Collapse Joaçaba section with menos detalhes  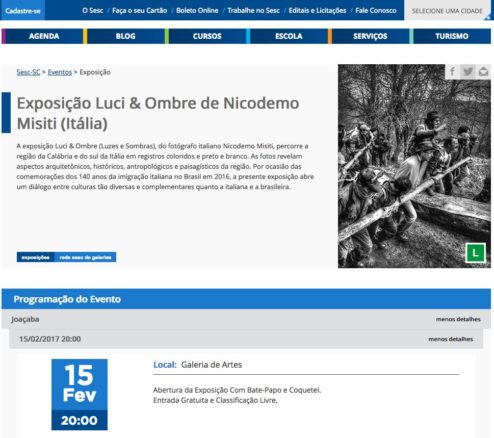458,319
